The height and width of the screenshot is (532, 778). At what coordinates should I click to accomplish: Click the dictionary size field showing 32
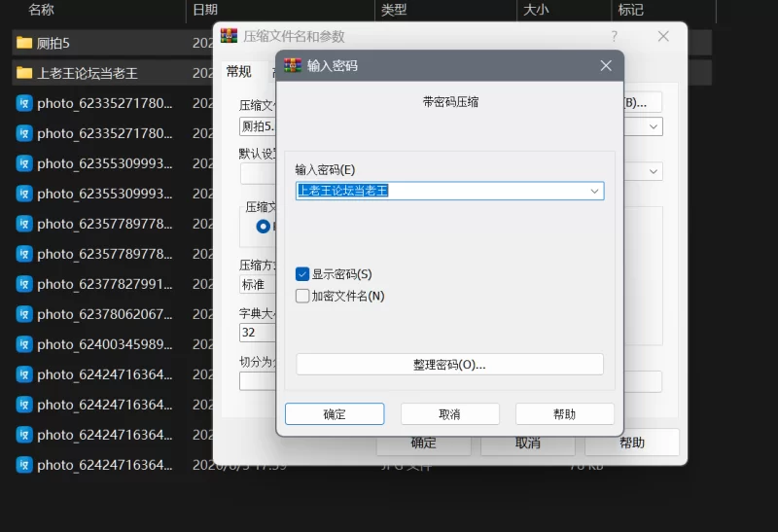click(258, 332)
